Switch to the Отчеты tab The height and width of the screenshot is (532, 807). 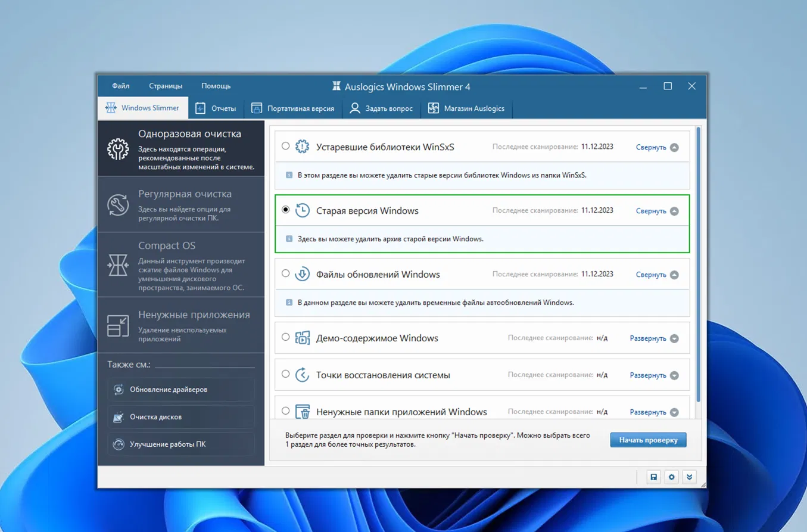coord(216,108)
